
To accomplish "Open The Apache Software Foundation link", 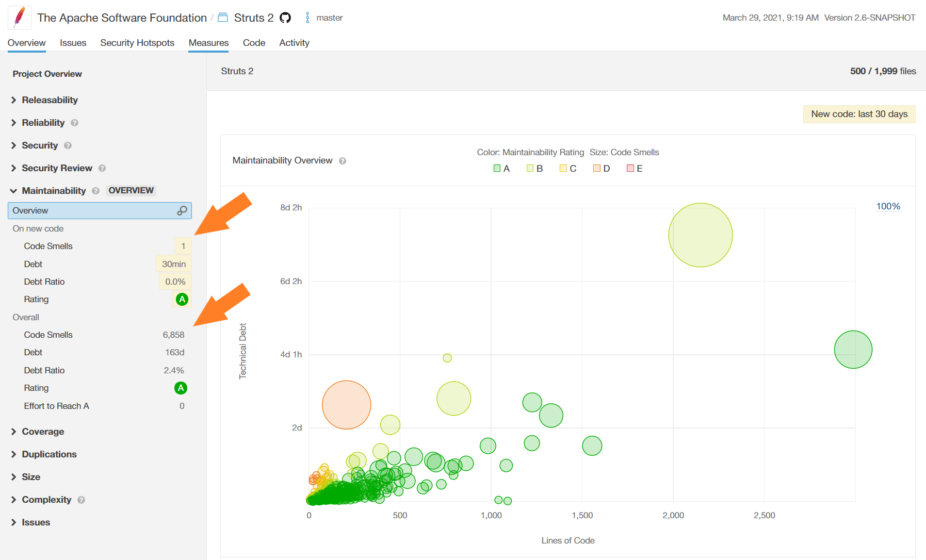I will [122, 18].
